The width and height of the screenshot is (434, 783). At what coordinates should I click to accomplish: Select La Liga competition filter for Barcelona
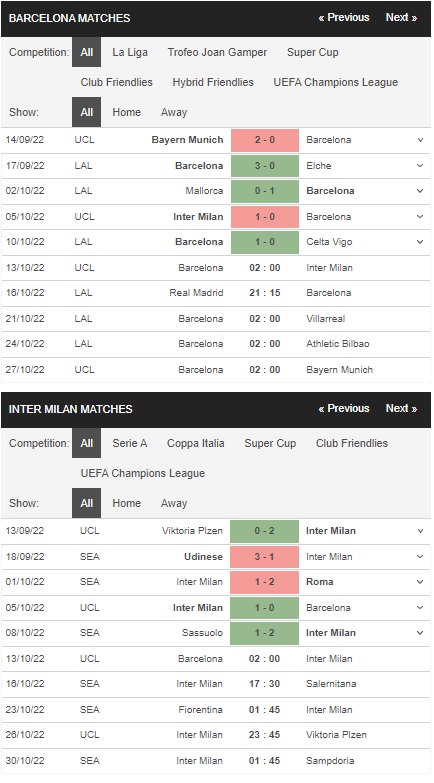(x=130, y=52)
